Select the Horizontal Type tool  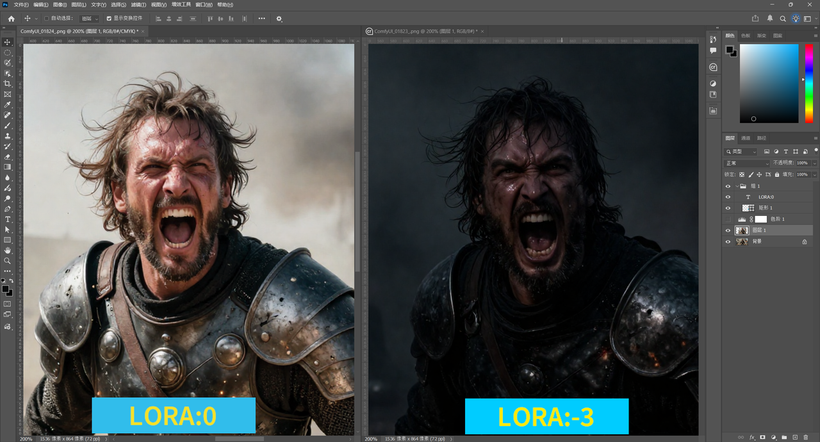pos(8,219)
